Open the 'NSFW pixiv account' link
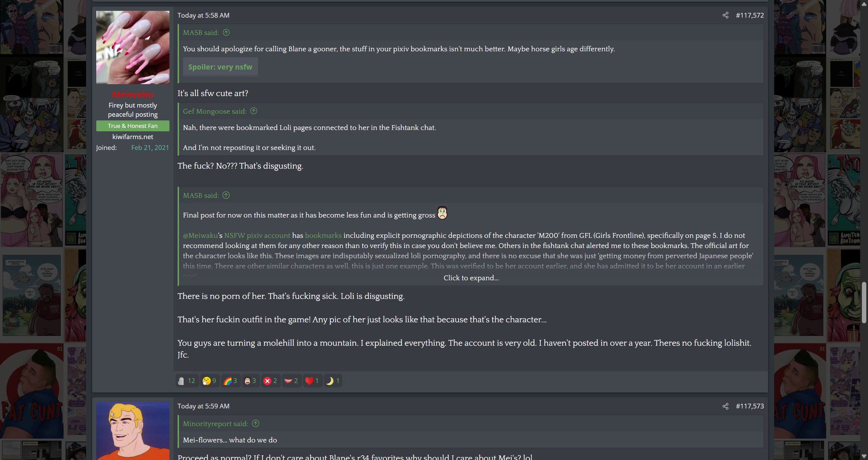Image resolution: width=868 pixels, height=460 pixels. [x=257, y=236]
